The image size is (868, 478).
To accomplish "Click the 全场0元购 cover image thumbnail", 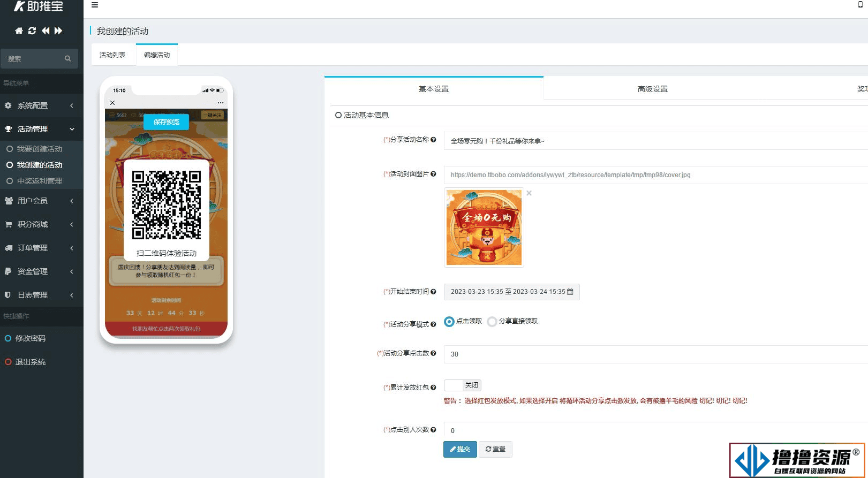I will coord(484,227).
